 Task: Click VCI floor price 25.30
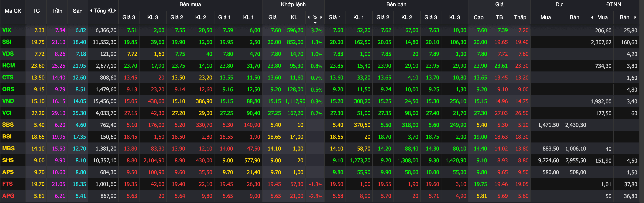79,113
